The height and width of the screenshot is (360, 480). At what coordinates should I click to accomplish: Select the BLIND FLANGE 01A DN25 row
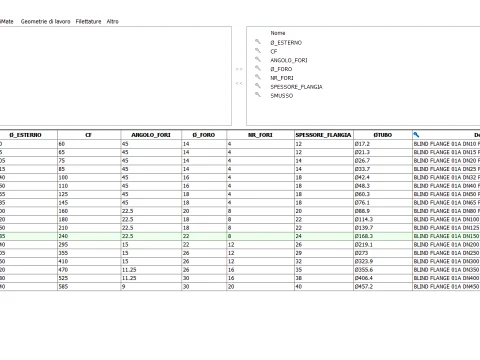240,169
